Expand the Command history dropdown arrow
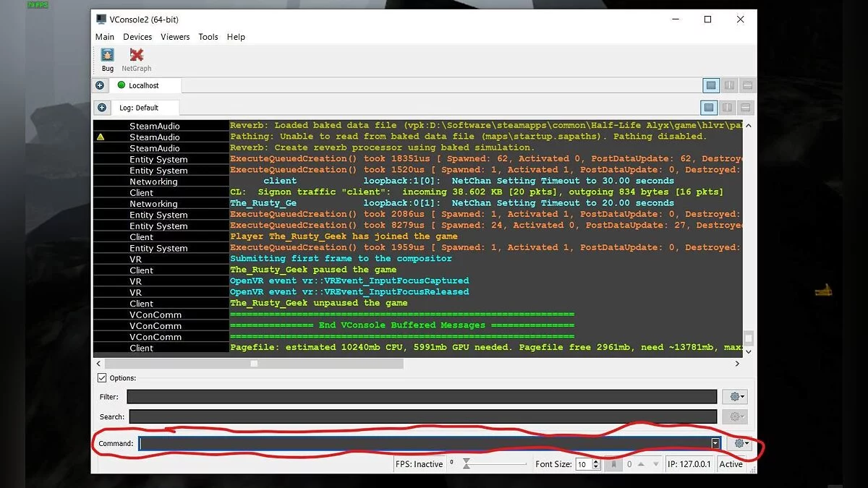This screenshot has width=868, height=488. (x=715, y=444)
